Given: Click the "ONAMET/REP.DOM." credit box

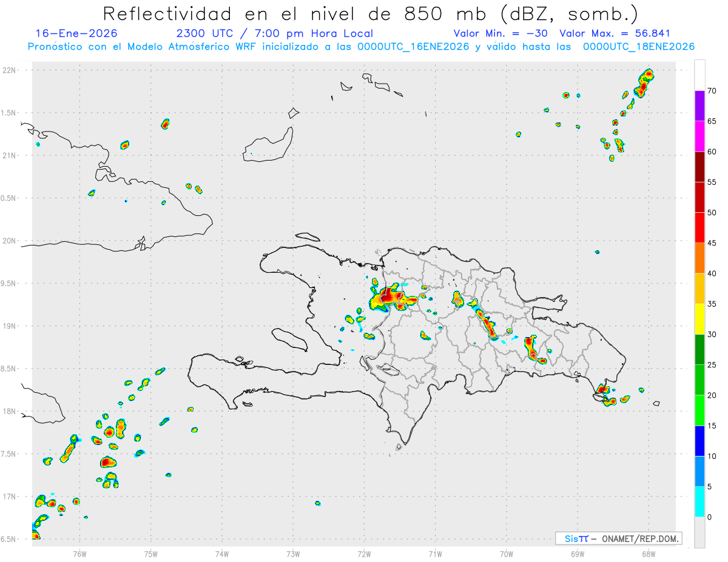Looking at the screenshot, I should [618, 538].
